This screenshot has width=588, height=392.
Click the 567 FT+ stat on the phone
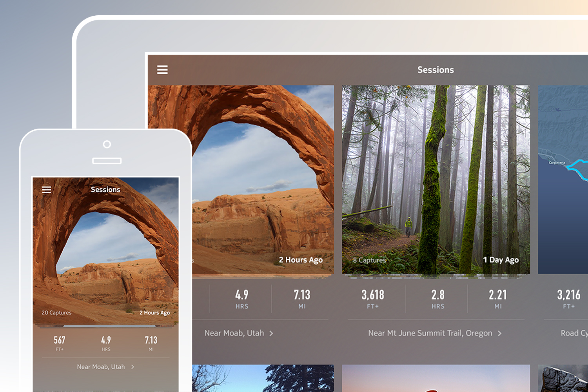[60, 343]
